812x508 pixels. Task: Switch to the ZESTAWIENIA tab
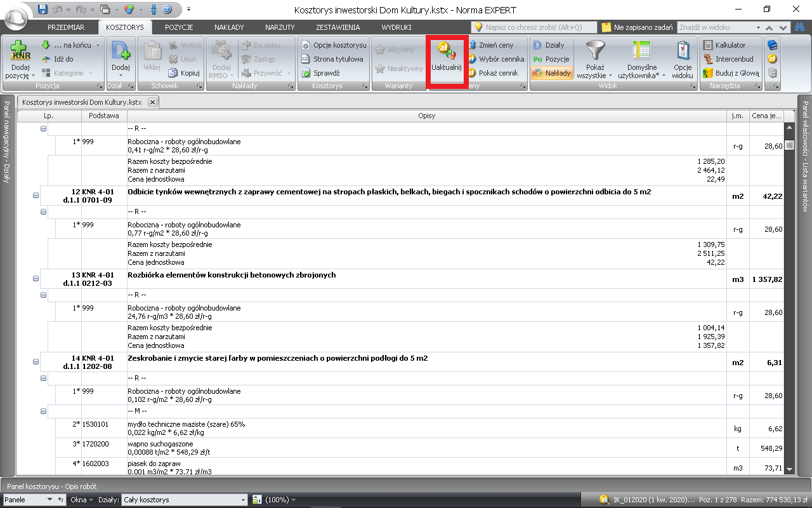(x=338, y=27)
